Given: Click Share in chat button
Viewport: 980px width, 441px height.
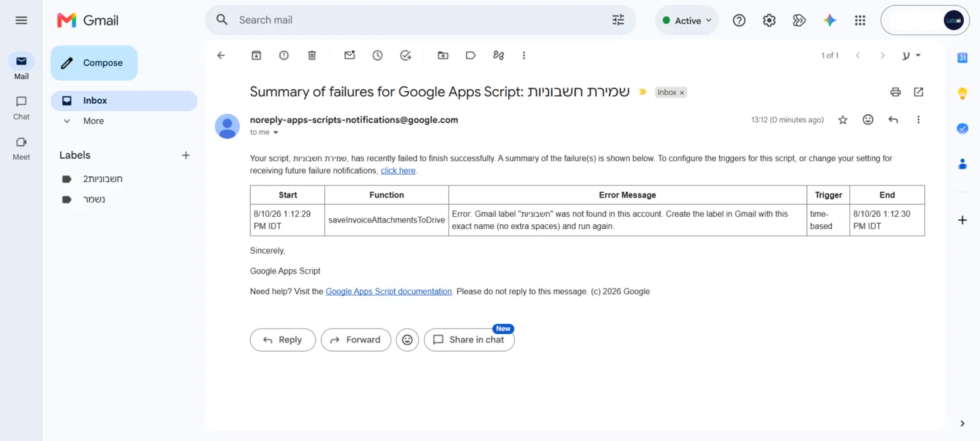Looking at the screenshot, I should tap(469, 340).
